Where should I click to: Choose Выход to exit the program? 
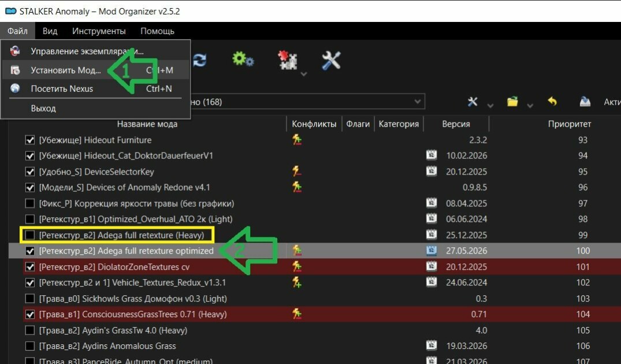pos(95,108)
